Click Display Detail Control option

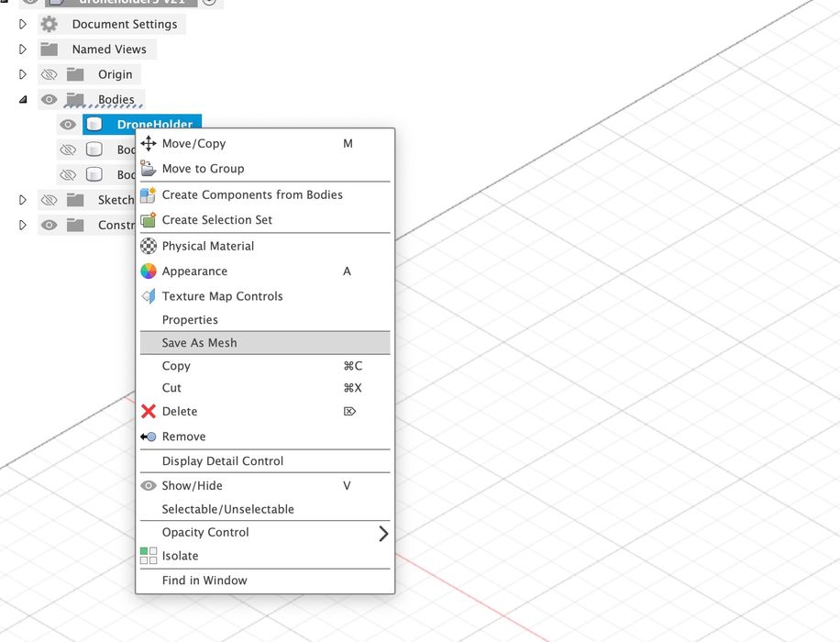click(x=223, y=461)
